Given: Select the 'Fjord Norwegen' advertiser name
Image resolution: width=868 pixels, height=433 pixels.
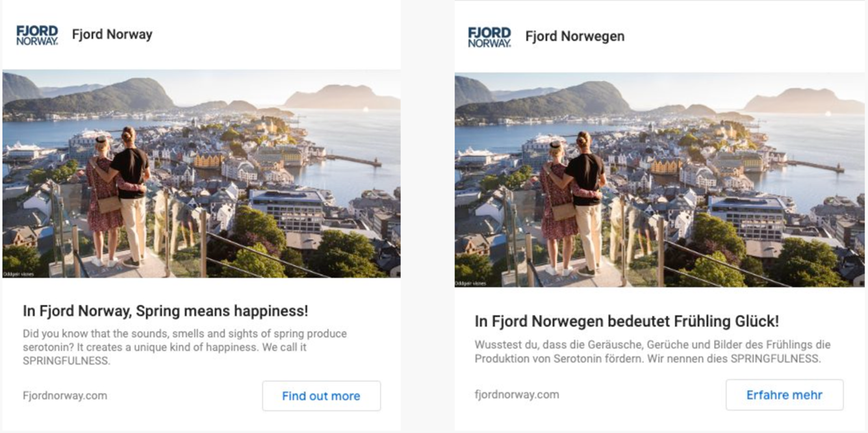Looking at the screenshot, I should click(574, 37).
